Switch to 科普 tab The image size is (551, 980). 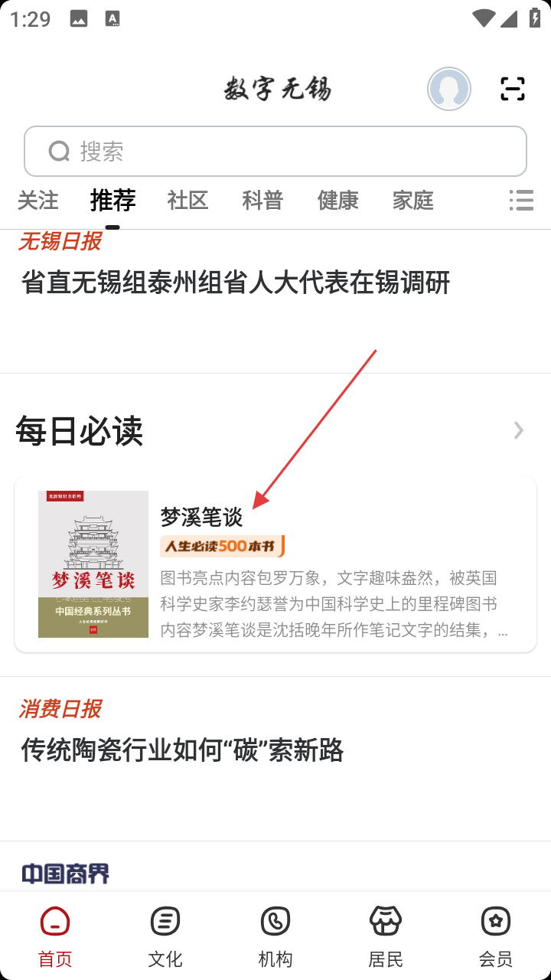click(x=263, y=201)
